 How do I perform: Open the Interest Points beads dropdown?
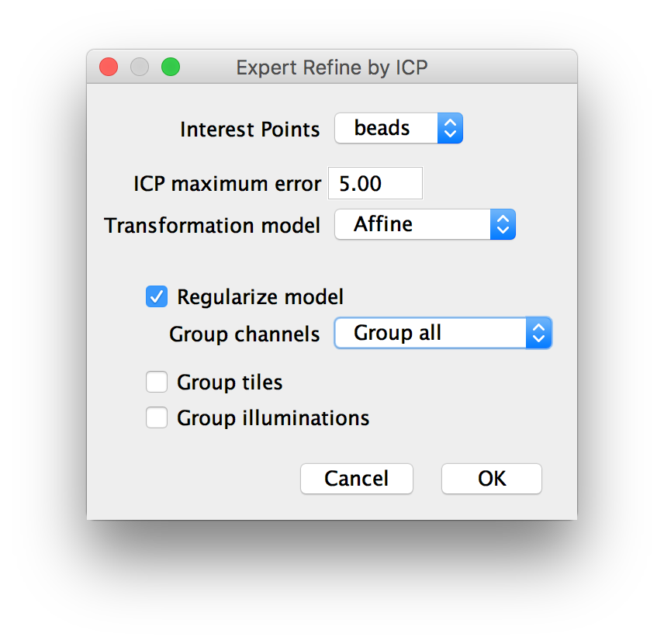point(399,128)
